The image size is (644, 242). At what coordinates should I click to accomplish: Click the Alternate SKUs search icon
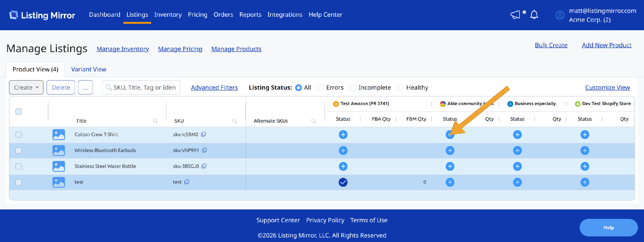point(313,121)
